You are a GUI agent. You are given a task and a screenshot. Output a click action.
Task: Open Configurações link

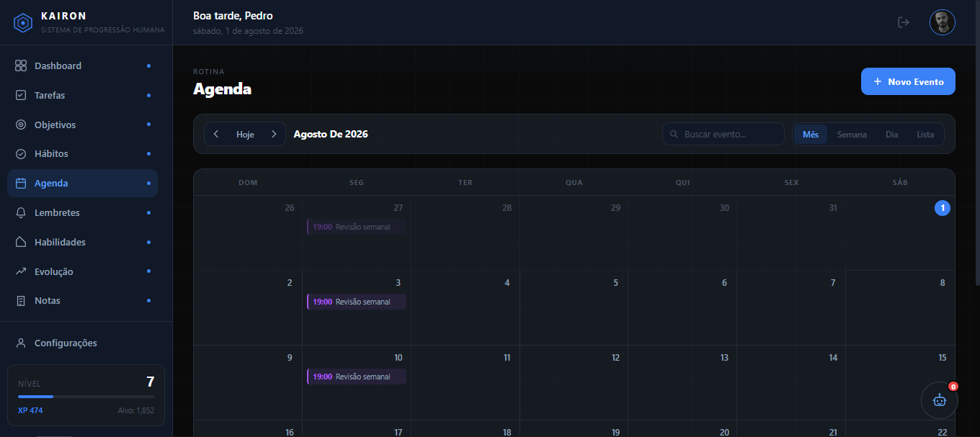click(x=82, y=343)
